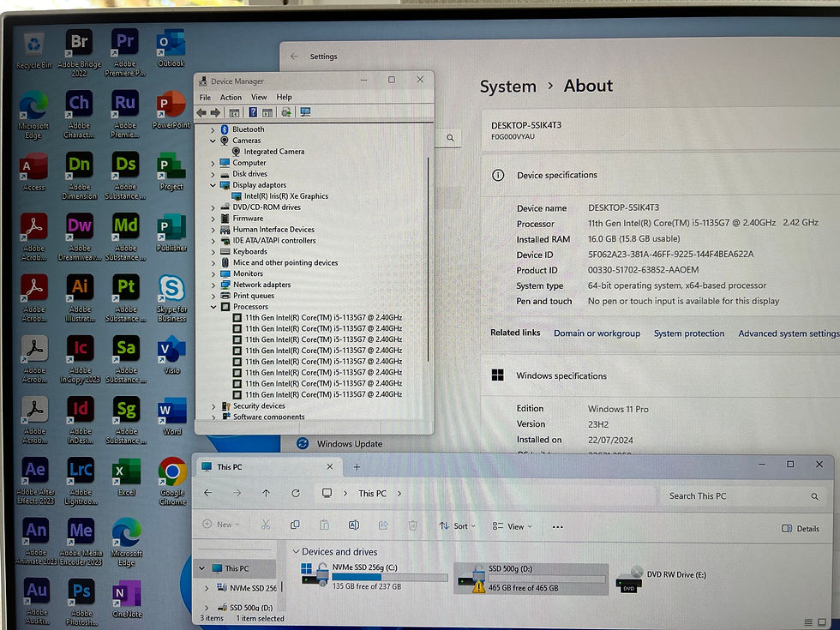The width and height of the screenshot is (840, 630).
Task: Open Skype for Business icon
Action: pyautogui.click(x=172, y=298)
